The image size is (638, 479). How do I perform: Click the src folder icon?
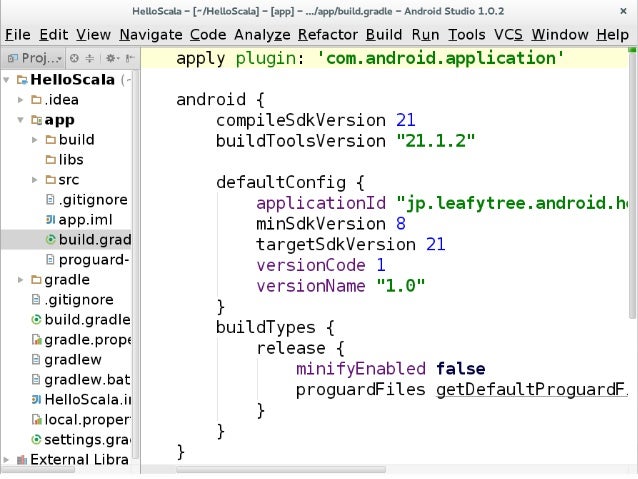50,180
